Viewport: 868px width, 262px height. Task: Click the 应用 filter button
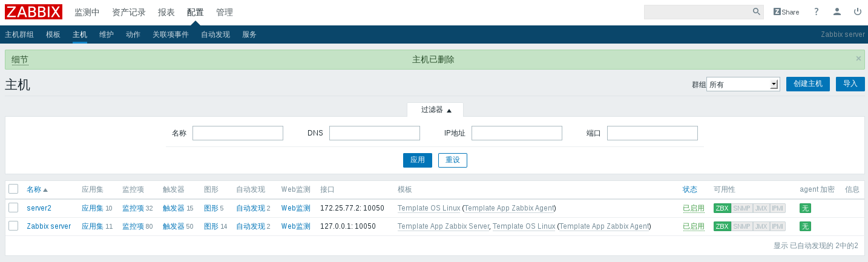[418, 160]
